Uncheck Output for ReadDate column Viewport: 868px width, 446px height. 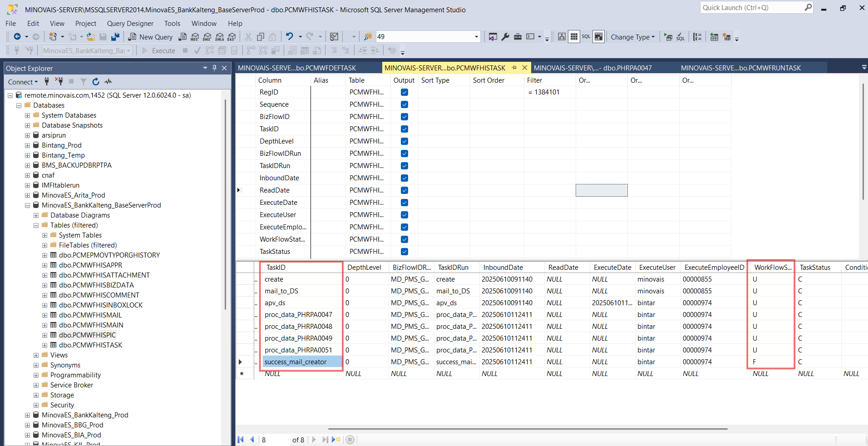coord(404,190)
